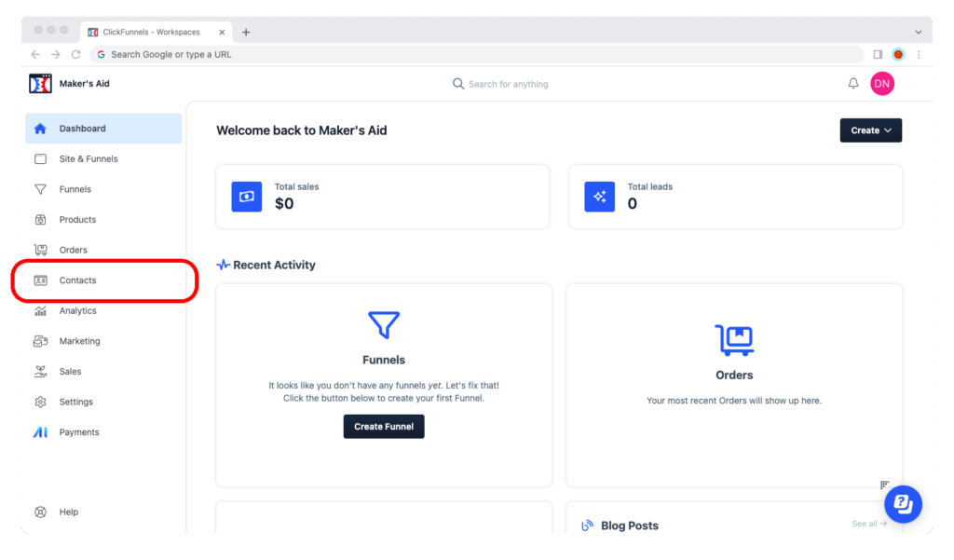
Task: Click the Orders cart icon in sidebar
Action: coord(40,250)
